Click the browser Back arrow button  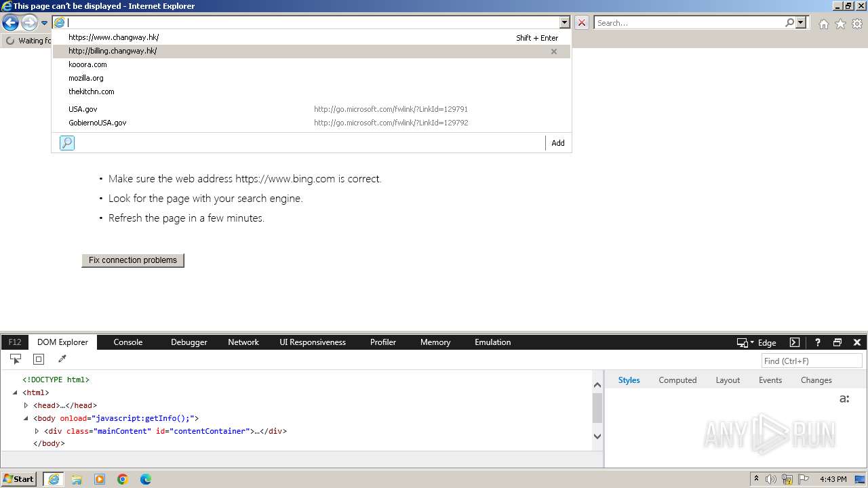pyautogui.click(x=10, y=23)
